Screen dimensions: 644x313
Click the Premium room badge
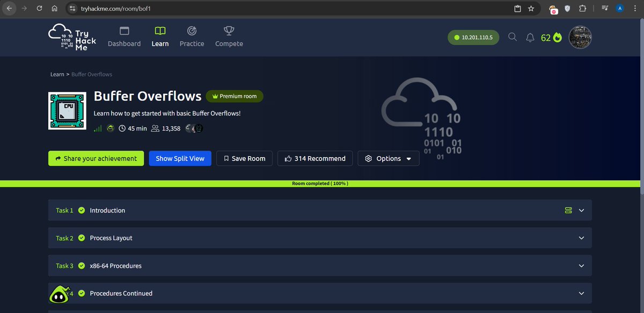[x=235, y=96]
